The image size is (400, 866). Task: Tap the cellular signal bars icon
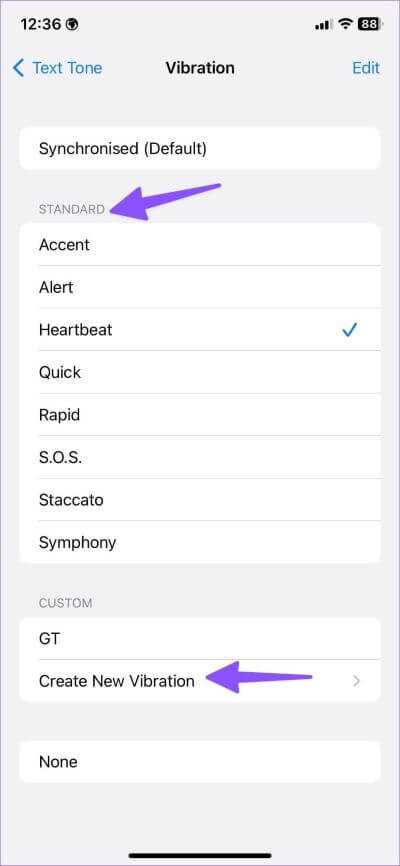click(323, 24)
